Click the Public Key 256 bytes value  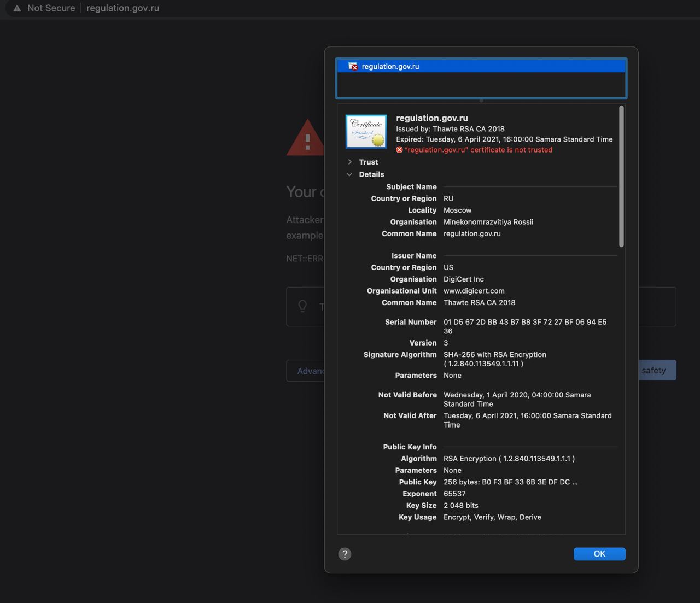pos(511,482)
